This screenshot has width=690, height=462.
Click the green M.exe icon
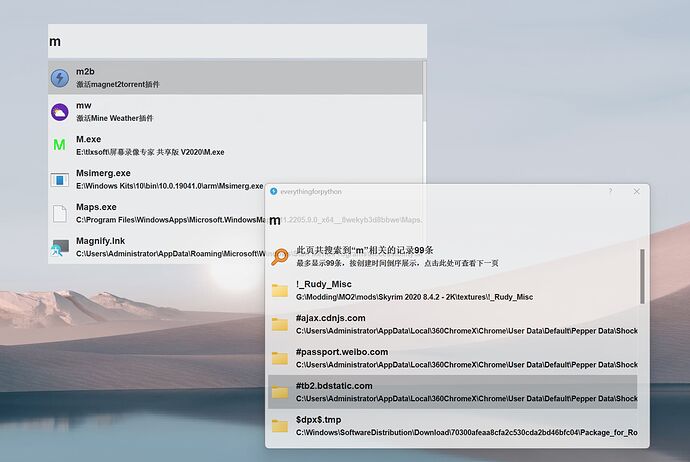click(x=60, y=146)
